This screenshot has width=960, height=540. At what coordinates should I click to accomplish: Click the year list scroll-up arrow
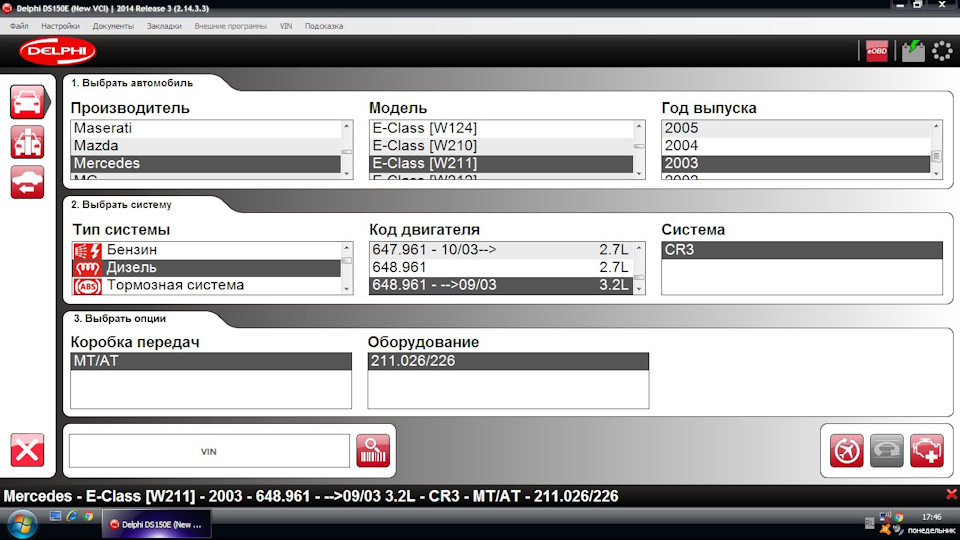click(x=936, y=126)
